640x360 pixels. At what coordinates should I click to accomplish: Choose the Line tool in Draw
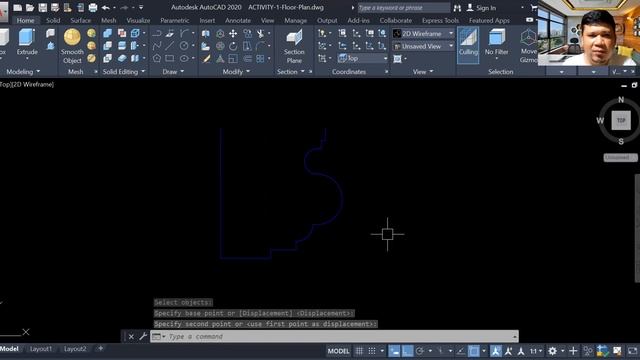(x=170, y=46)
